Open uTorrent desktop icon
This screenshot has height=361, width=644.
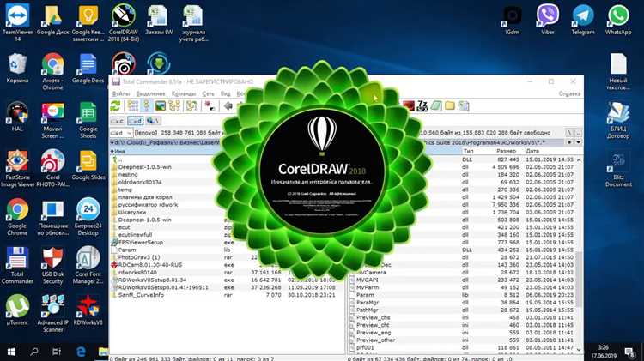17,310
